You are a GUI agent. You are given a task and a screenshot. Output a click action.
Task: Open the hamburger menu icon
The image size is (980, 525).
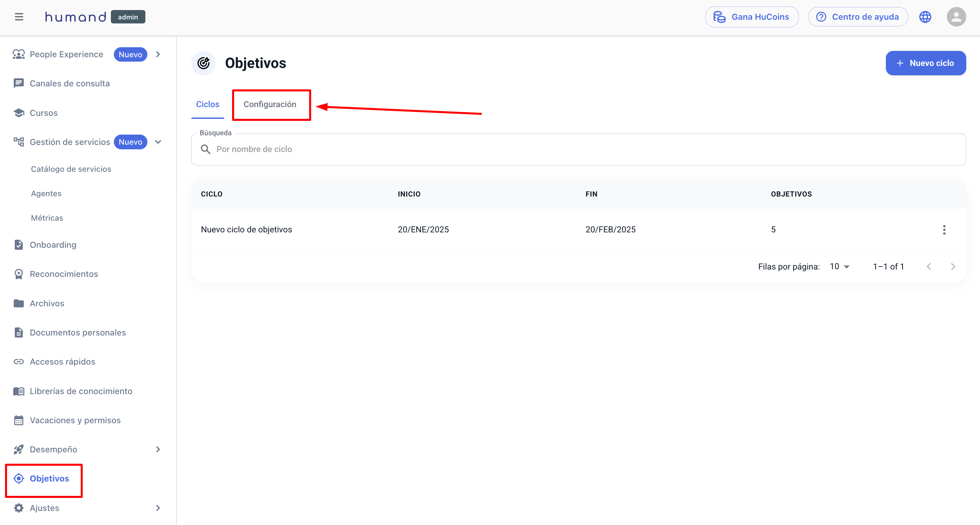click(x=19, y=17)
